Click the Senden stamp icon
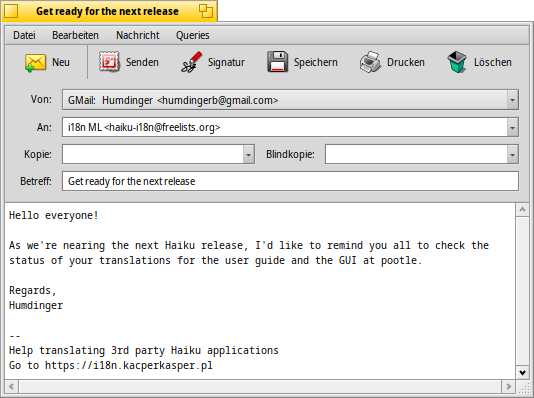The width and height of the screenshot is (534, 398). (x=109, y=62)
